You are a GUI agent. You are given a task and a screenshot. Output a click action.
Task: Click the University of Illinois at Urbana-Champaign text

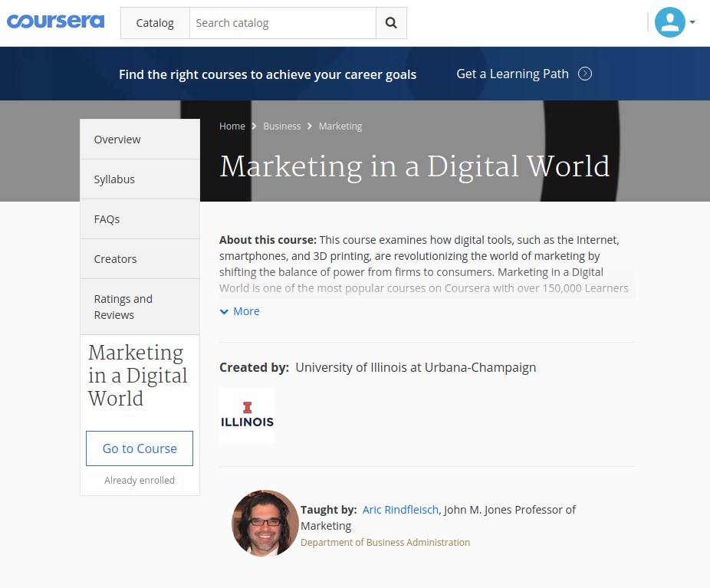pyautogui.click(x=416, y=367)
